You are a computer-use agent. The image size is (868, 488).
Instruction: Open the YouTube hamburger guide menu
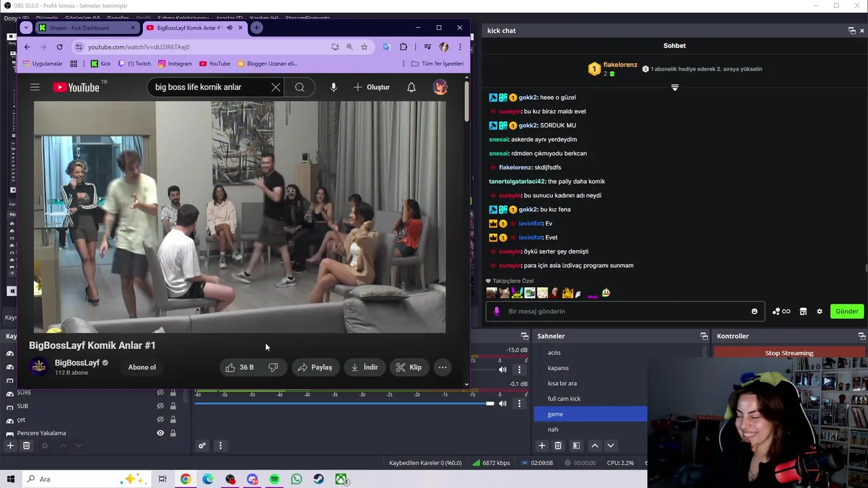pyautogui.click(x=35, y=87)
